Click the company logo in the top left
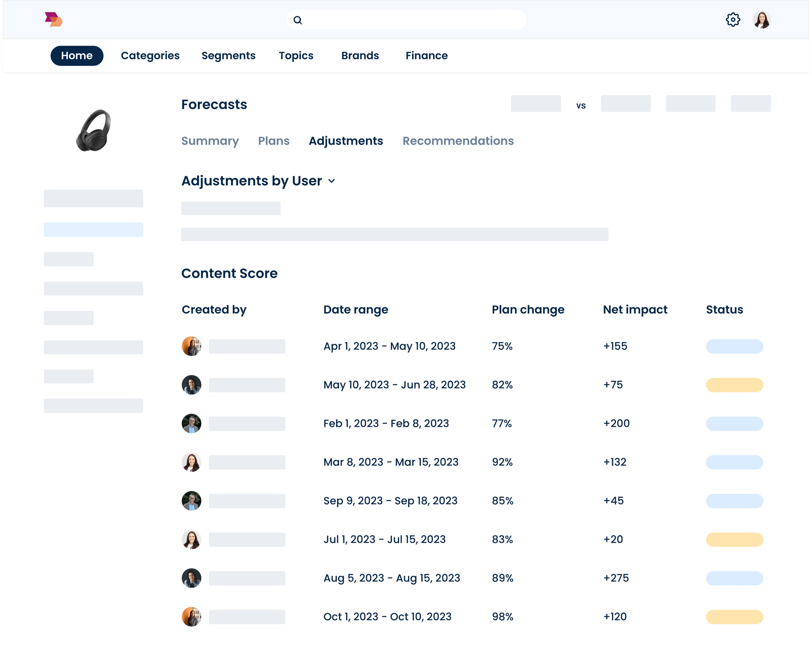This screenshot has width=812, height=669. point(54,19)
